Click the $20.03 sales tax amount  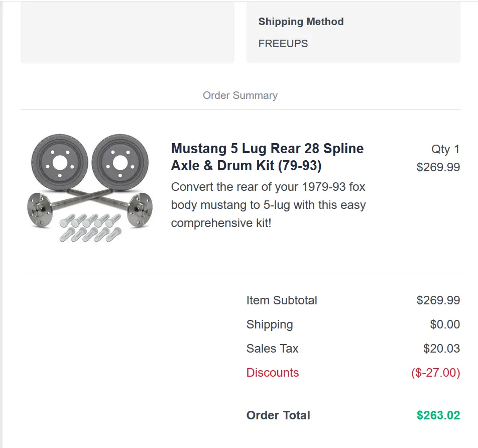tap(441, 349)
